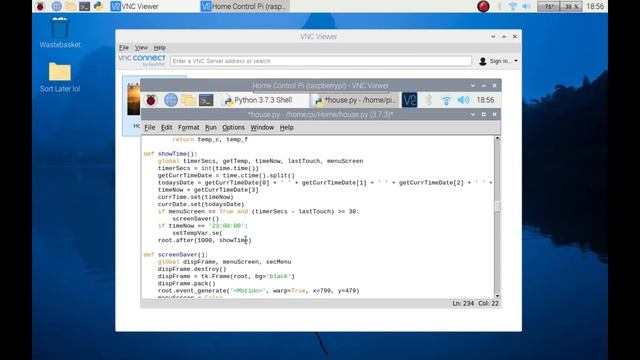Open the file manager from the outer taskbar
This screenshot has height=360, width=640.
click(x=71, y=6)
